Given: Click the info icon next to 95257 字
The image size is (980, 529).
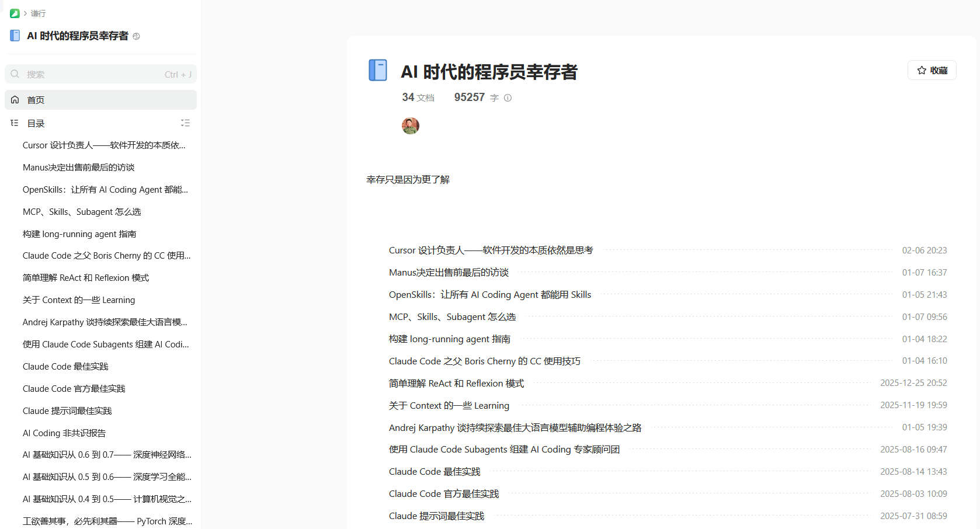Looking at the screenshot, I should pyautogui.click(x=508, y=98).
